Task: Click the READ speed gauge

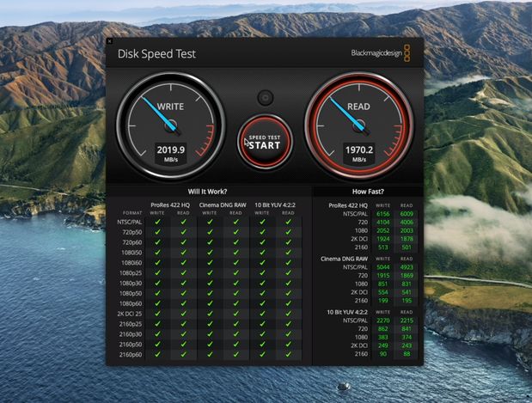Action: pos(359,125)
